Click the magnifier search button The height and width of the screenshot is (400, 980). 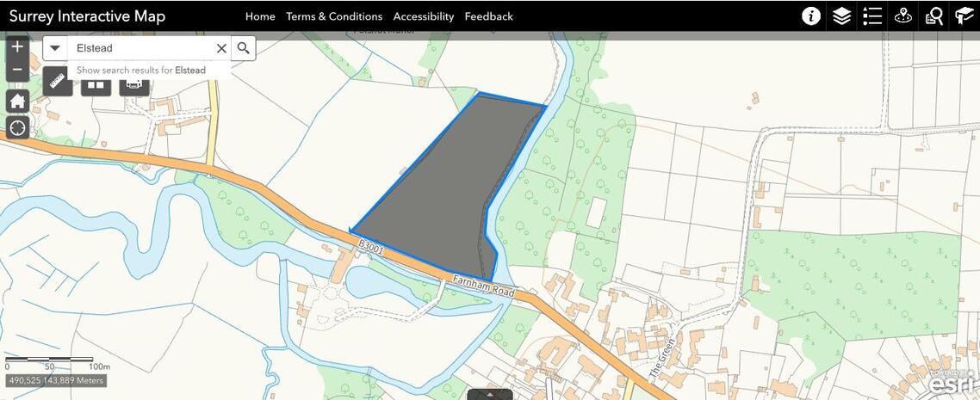244,48
